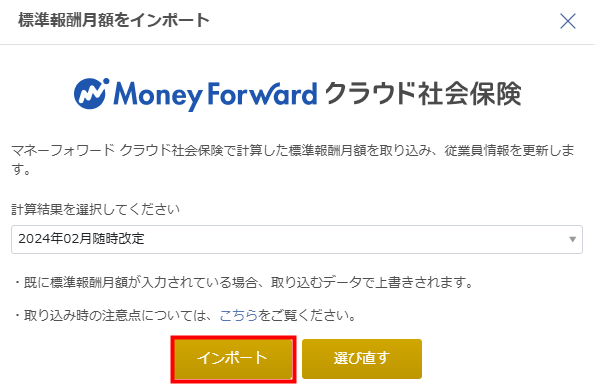Screen dimensions: 595x391
Task: Click the dialog title 標準報酬月額をインポート
Action: [114, 20]
